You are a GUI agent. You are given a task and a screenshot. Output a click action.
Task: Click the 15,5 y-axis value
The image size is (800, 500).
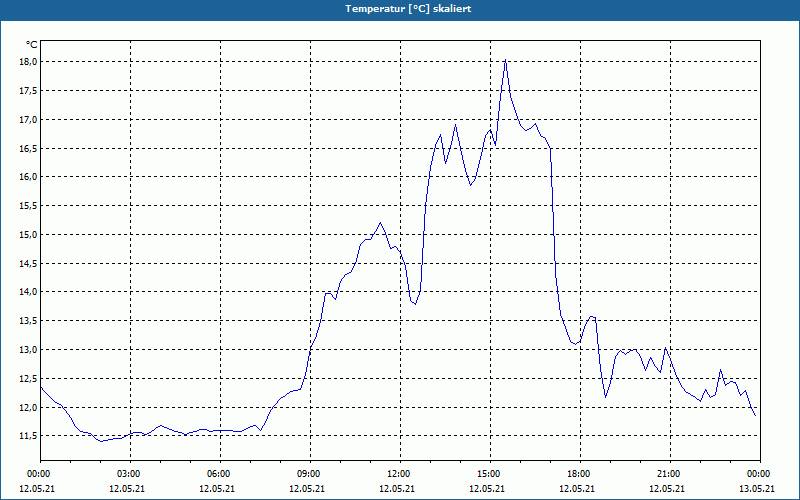point(29,206)
